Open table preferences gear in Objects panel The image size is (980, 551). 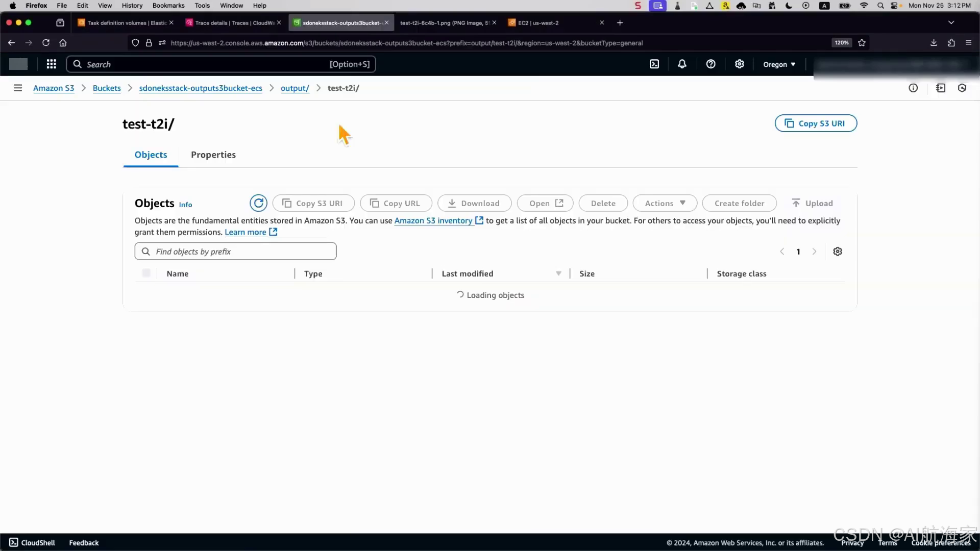pos(838,252)
